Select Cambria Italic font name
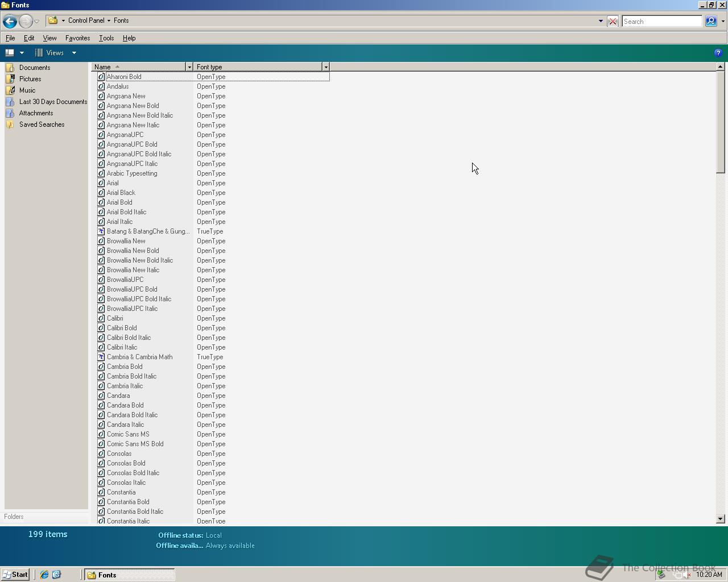Viewport: 728px width, 582px height. (125, 386)
